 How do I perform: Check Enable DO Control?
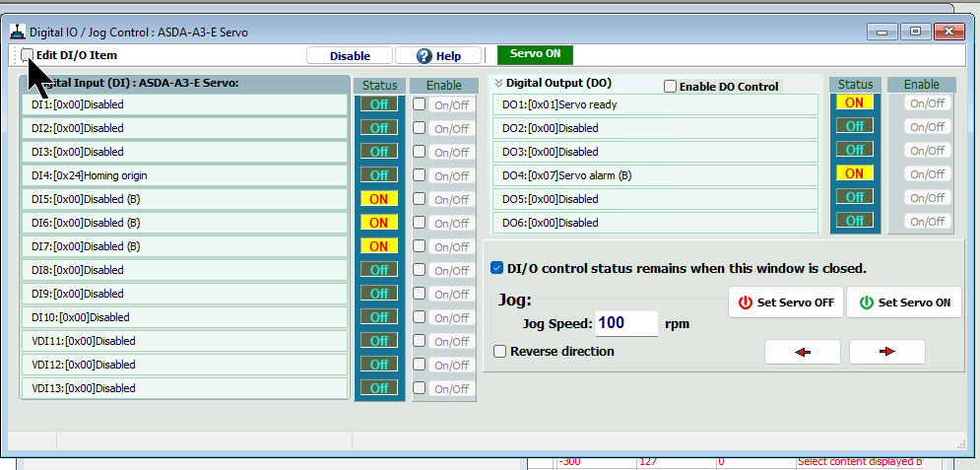[x=670, y=87]
